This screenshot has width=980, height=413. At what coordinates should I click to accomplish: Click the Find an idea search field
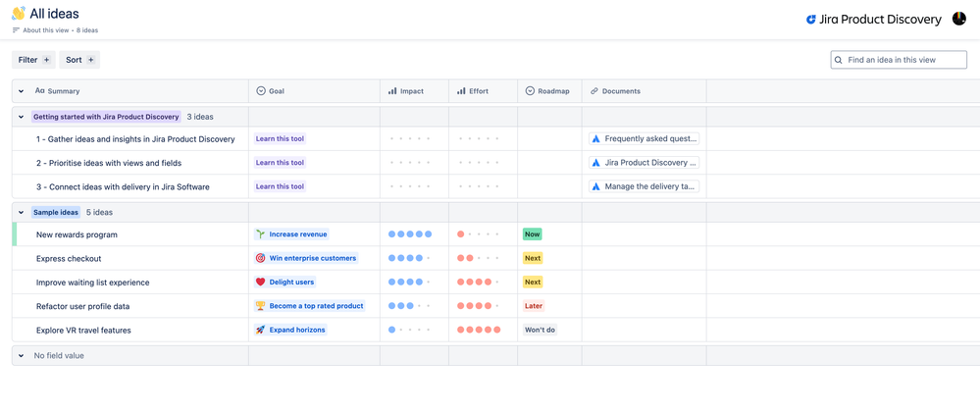pos(899,60)
